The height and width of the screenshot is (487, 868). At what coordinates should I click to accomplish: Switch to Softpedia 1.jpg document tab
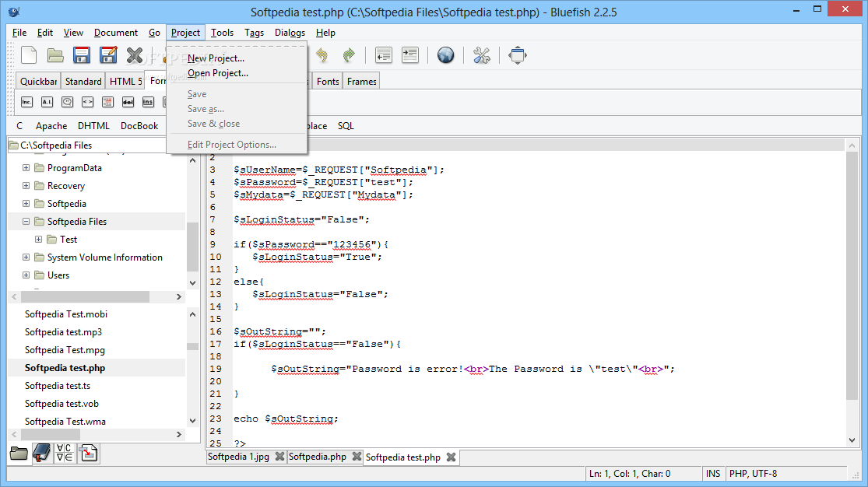pos(238,457)
